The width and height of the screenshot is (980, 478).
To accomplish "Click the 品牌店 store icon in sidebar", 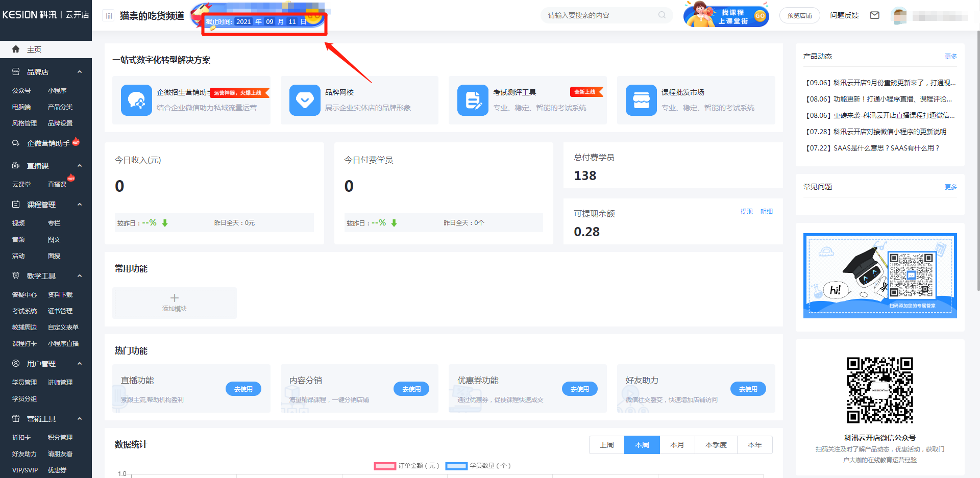I will [x=16, y=72].
